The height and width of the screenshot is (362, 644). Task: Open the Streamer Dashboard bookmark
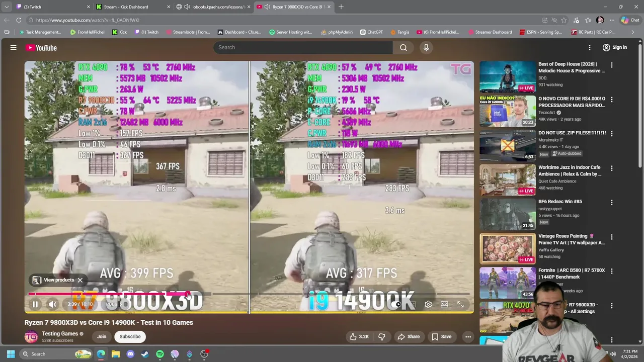pyautogui.click(x=490, y=32)
